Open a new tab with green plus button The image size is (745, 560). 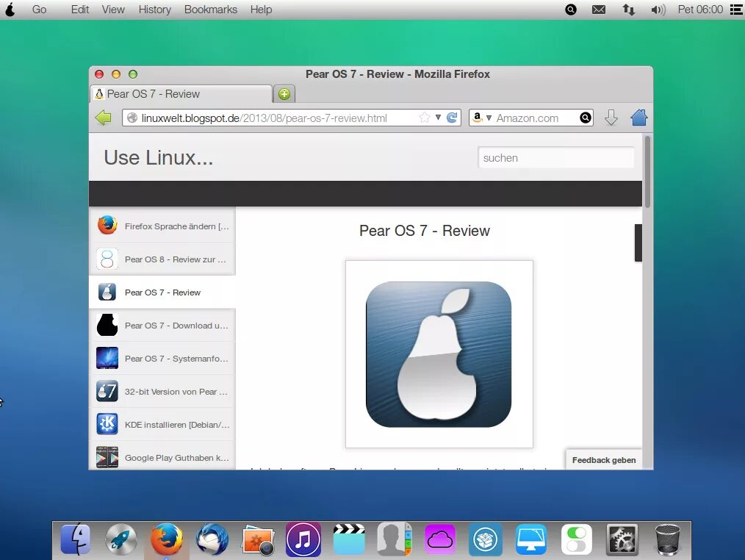pos(284,94)
